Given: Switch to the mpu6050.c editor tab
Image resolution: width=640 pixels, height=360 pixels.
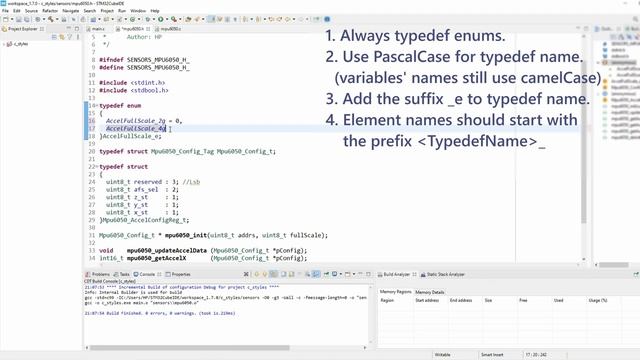Looking at the screenshot, I should (168, 29).
